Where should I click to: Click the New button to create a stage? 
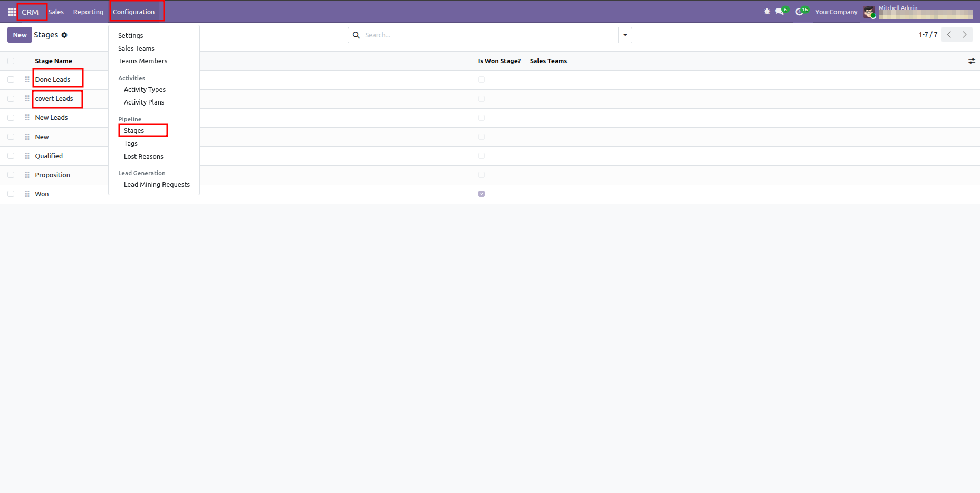(20, 35)
